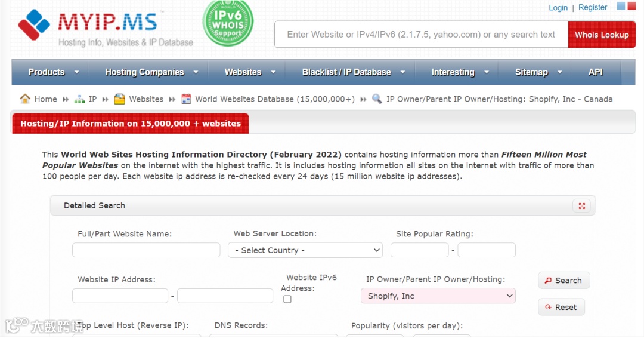Focus the Whois search text field
Image resolution: width=644 pixels, height=338 pixels.
coord(422,35)
